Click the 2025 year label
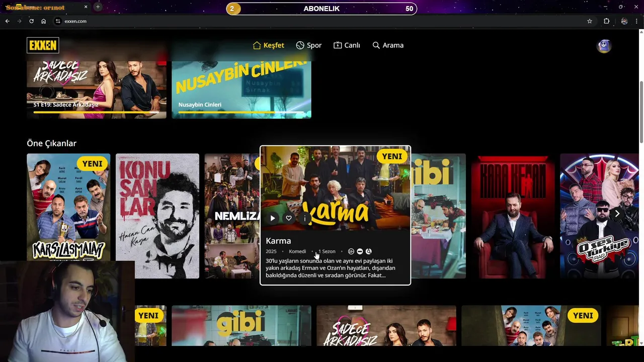 pos(271,251)
